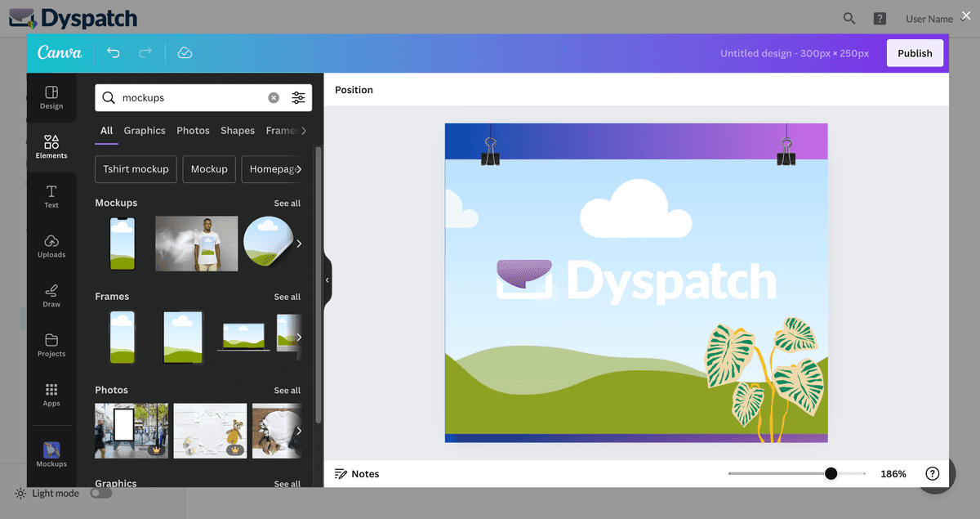Click the Publish button

[x=915, y=53]
